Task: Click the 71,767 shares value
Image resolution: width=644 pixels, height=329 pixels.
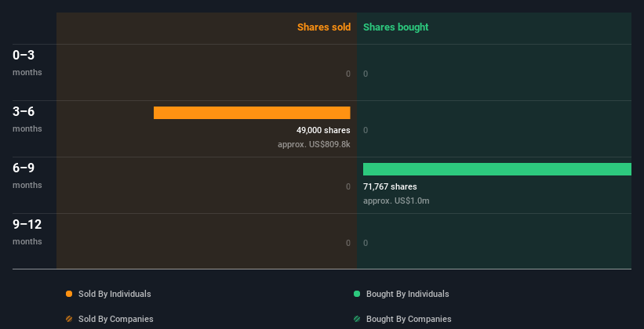Action: (390, 186)
